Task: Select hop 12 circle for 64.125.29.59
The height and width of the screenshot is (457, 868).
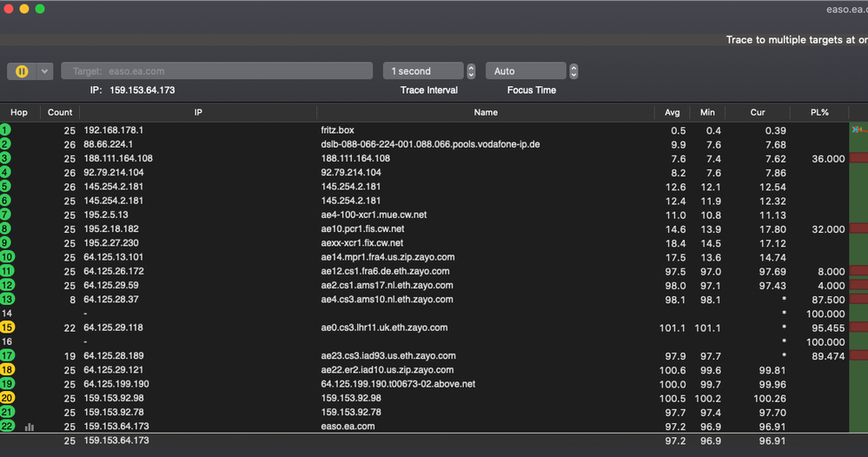Action: click(x=7, y=285)
